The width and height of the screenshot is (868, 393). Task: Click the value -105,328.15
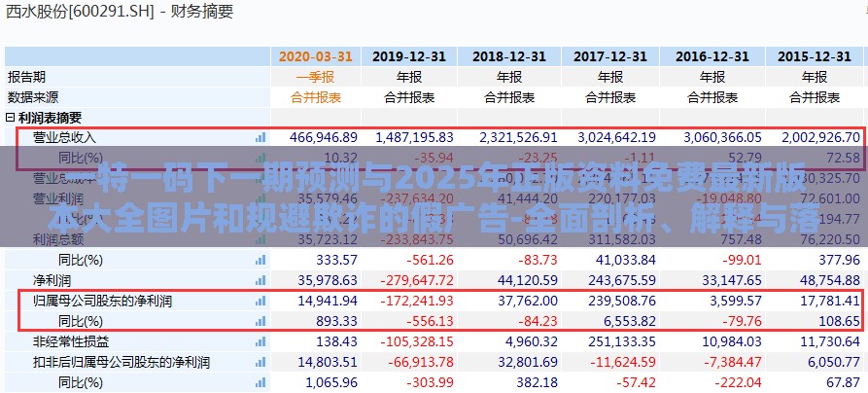tap(418, 342)
